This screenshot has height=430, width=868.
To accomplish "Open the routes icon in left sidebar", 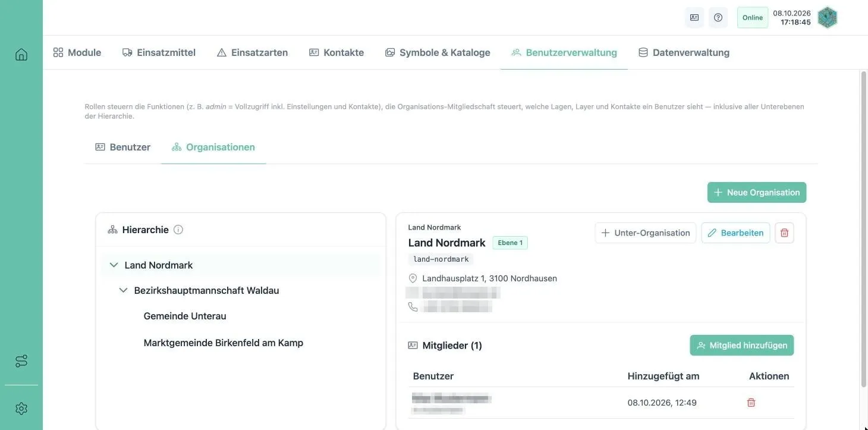I will pyautogui.click(x=21, y=361).
